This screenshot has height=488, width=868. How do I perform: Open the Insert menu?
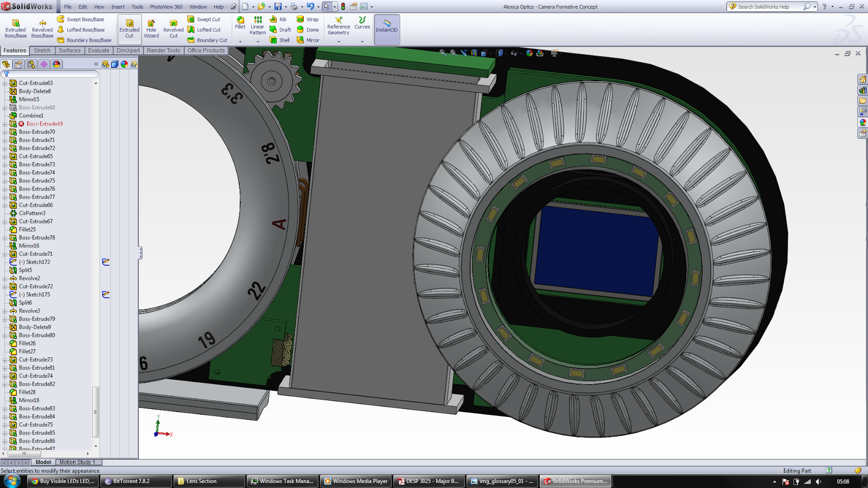[118, 7]
